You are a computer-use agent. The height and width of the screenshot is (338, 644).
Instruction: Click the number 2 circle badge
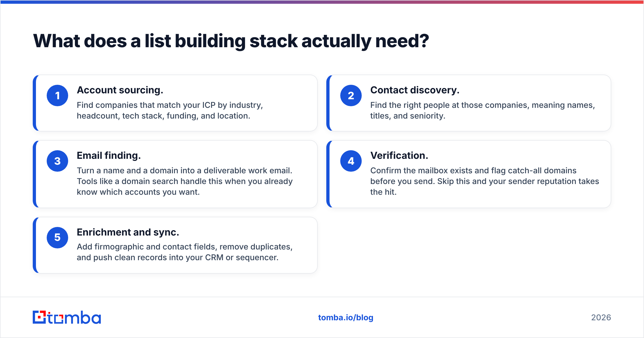(x=351, y=95)
